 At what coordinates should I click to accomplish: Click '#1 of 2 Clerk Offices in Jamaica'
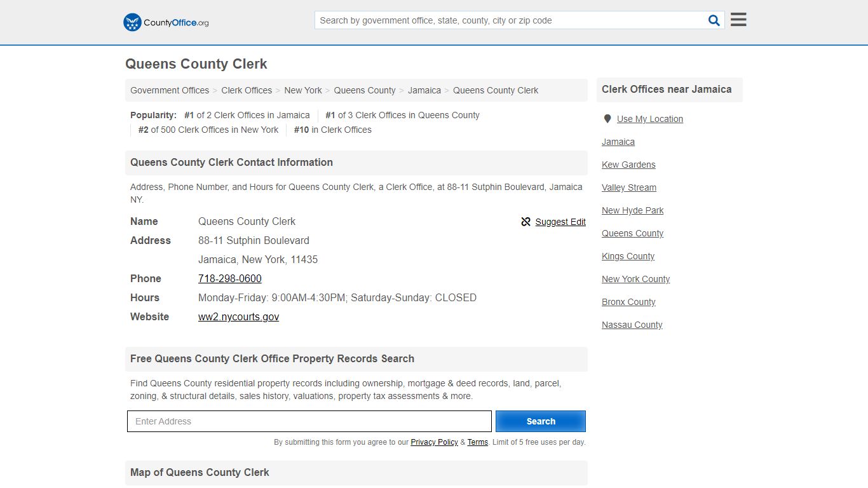[247, 115]
